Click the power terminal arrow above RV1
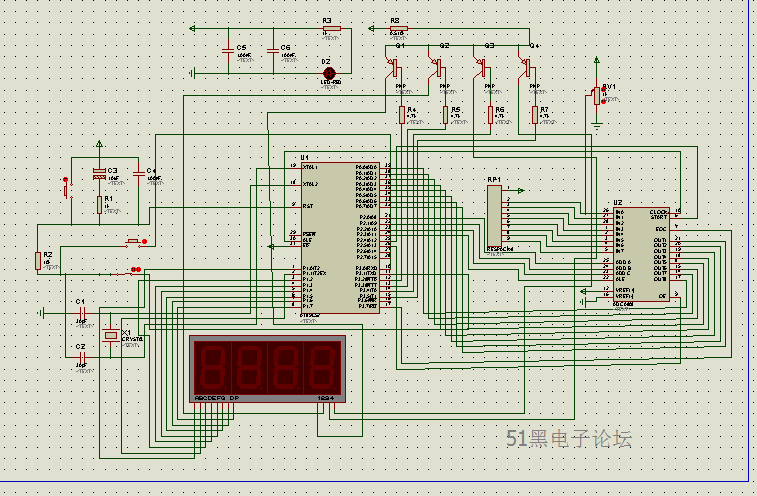 597,60
